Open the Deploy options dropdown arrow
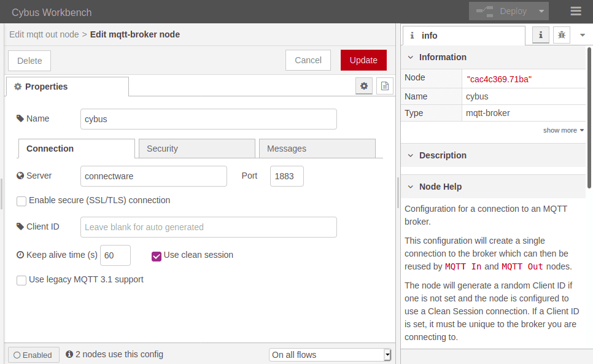Screen dimensions: 593x364 click(541, 11)
